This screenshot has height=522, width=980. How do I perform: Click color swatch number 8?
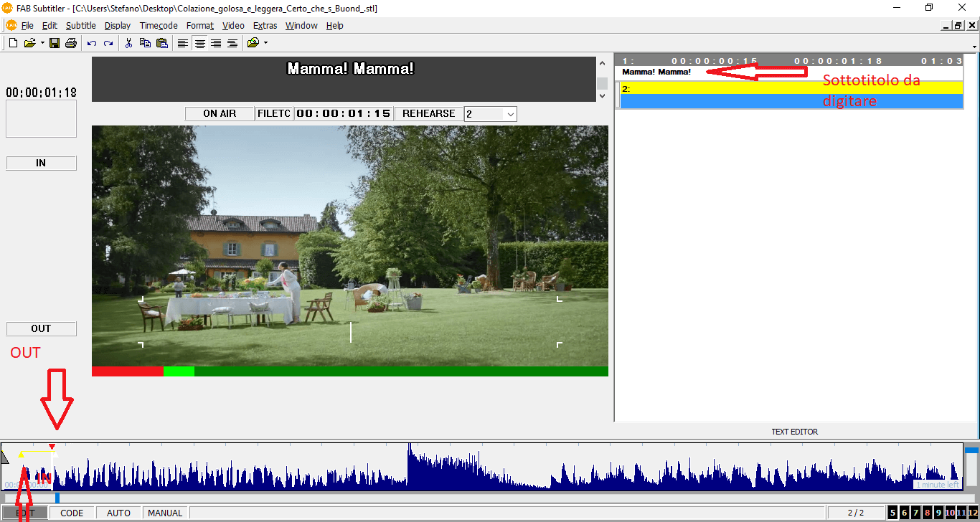927,513
